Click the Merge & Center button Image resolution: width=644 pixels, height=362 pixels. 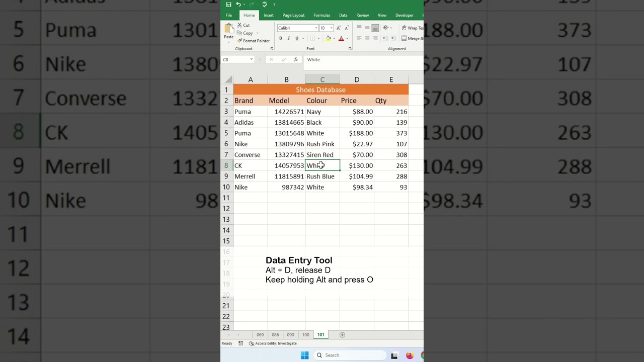[x=413, y=38]
